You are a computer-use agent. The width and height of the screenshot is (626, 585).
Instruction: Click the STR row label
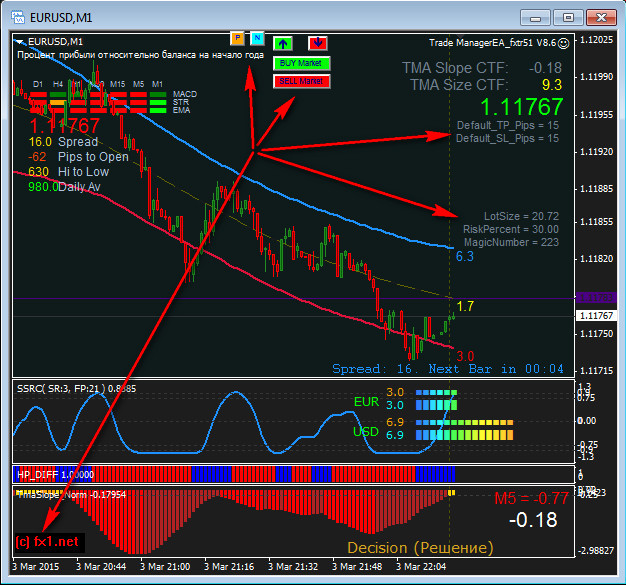pos(181,102)
